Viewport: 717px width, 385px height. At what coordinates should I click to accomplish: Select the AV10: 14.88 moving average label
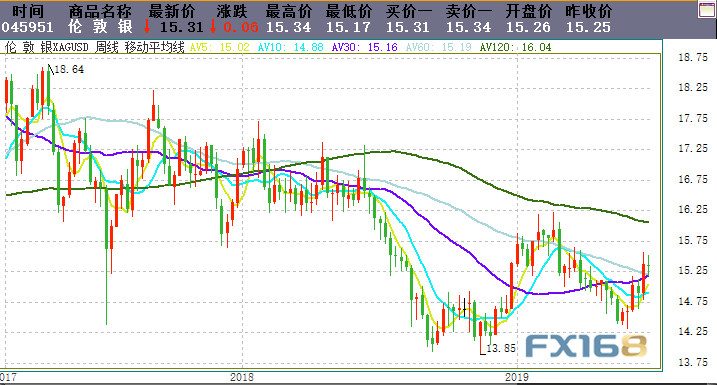pos(290,48)
